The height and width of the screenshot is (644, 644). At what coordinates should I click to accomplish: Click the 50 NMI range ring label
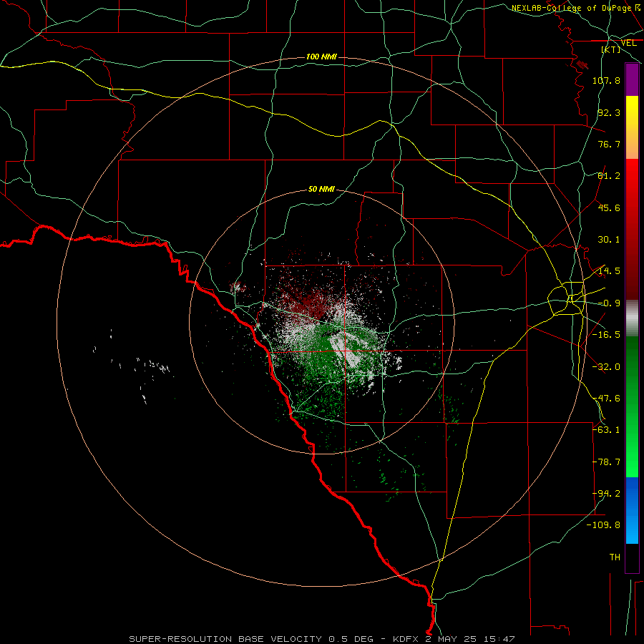[321, 189]
